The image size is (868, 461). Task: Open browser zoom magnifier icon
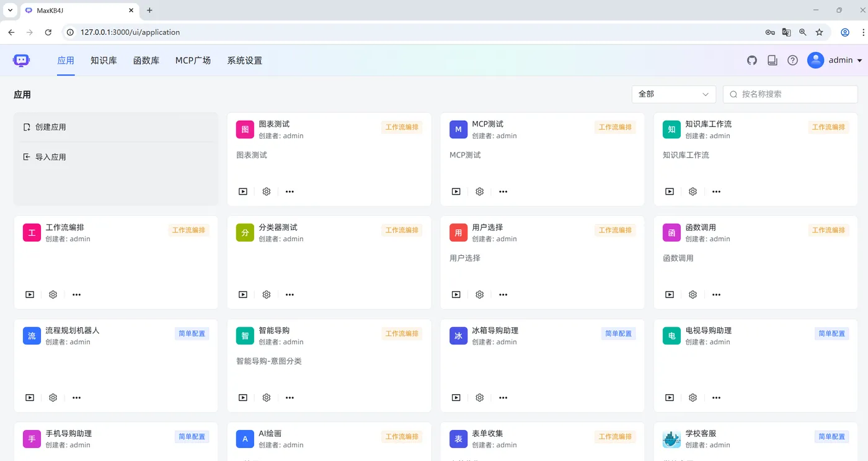coord(803,32)
